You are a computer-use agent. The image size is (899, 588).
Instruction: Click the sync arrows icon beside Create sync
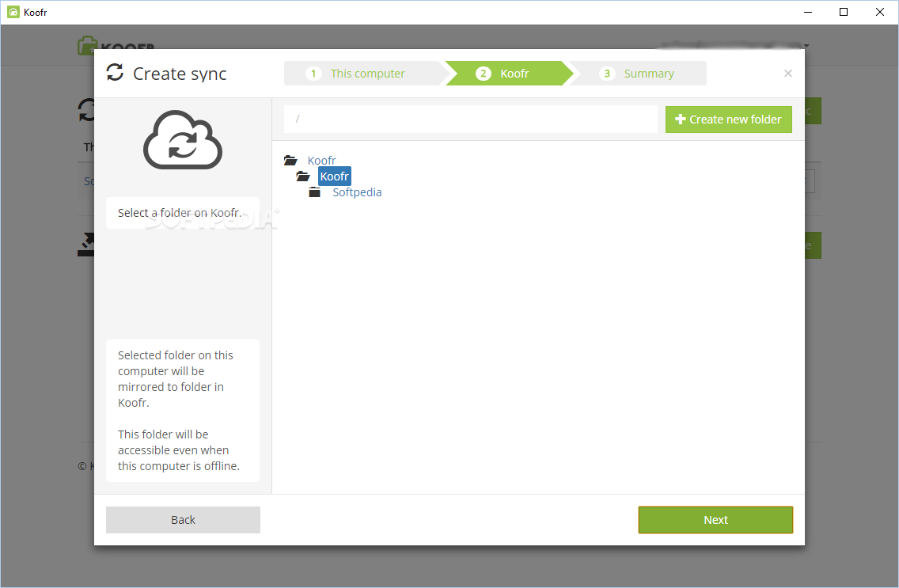click(x=116, y=72)
